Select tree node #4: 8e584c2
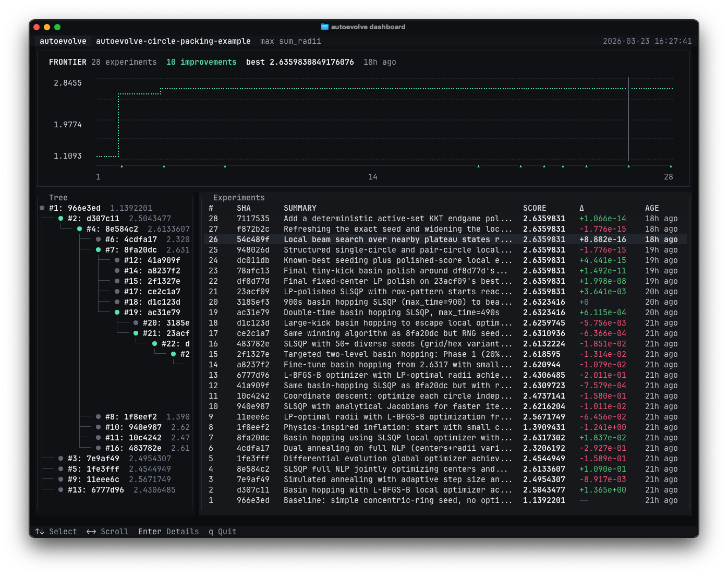Viewport: 728px width, 576px height. (134, 229)
